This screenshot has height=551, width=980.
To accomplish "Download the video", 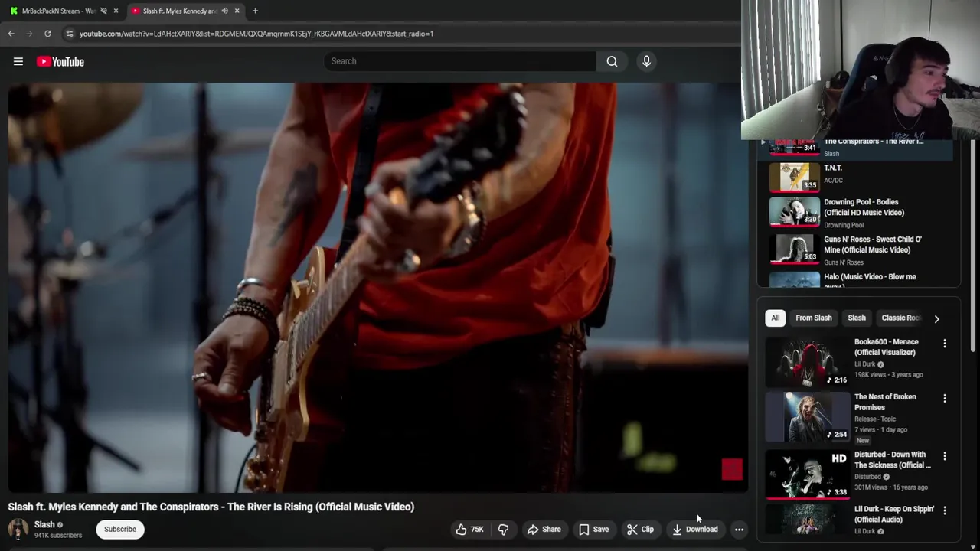I will (x=695, y=530).
